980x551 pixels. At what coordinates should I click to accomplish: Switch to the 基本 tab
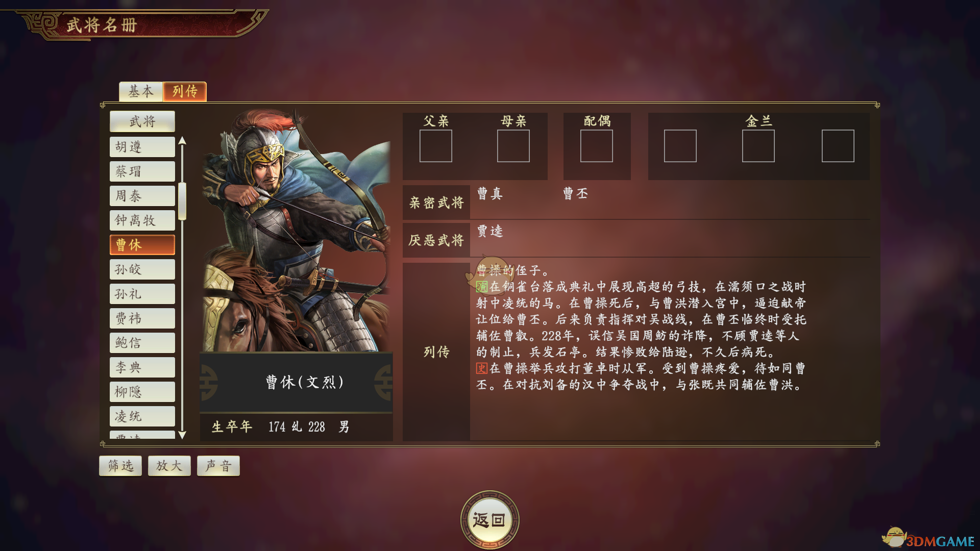[x=141, y=92]
